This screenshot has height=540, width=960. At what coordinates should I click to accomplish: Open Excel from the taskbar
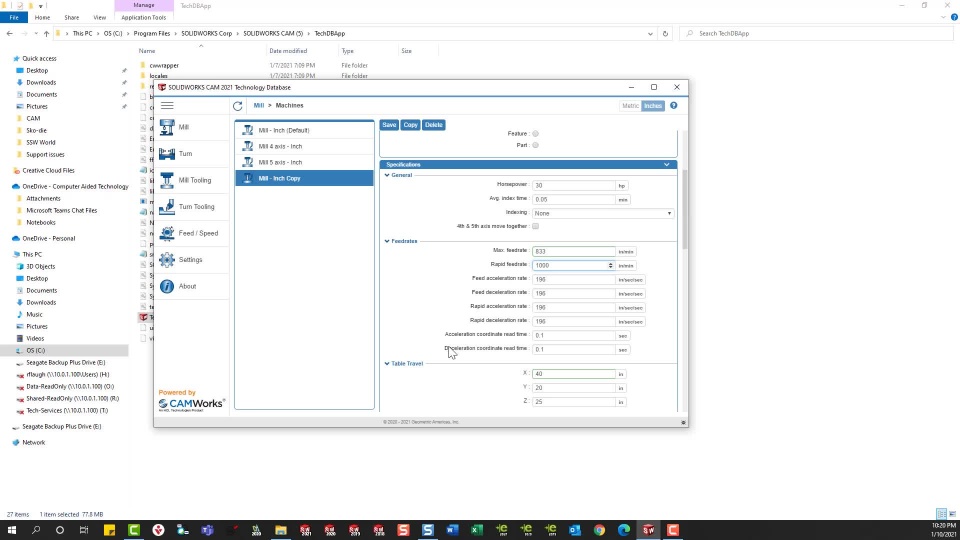click(477, 530)
